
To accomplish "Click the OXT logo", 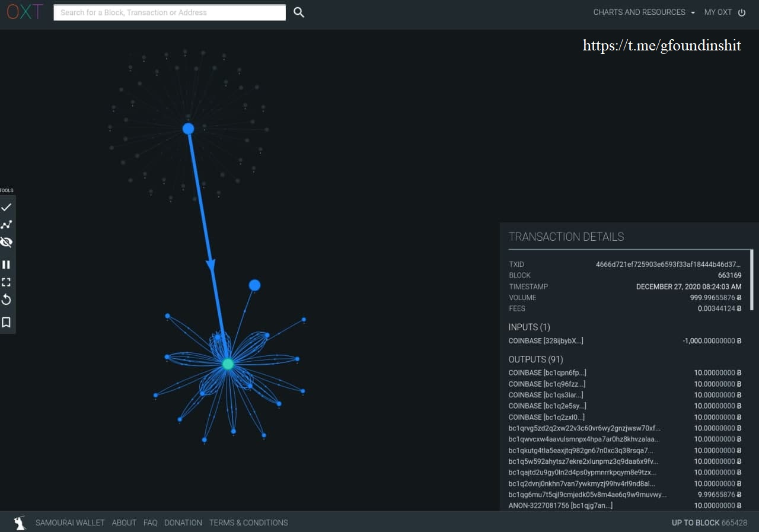I will (24, 12).
